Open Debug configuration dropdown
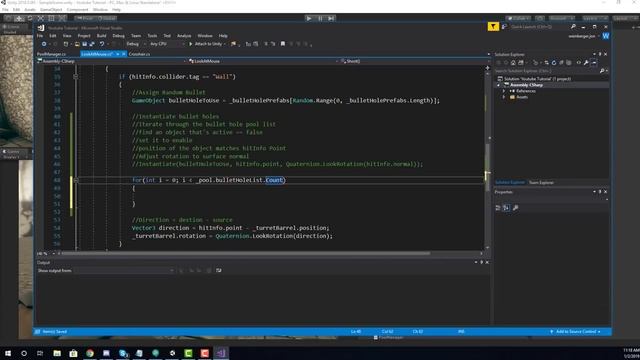Viewport: 640px width, 360px height. pos(136,44)
